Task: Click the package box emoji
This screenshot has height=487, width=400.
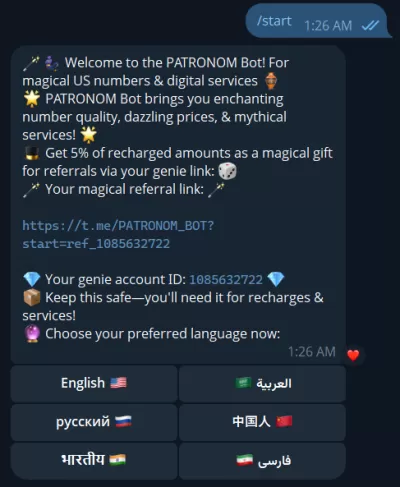Action: pos(32,298)
